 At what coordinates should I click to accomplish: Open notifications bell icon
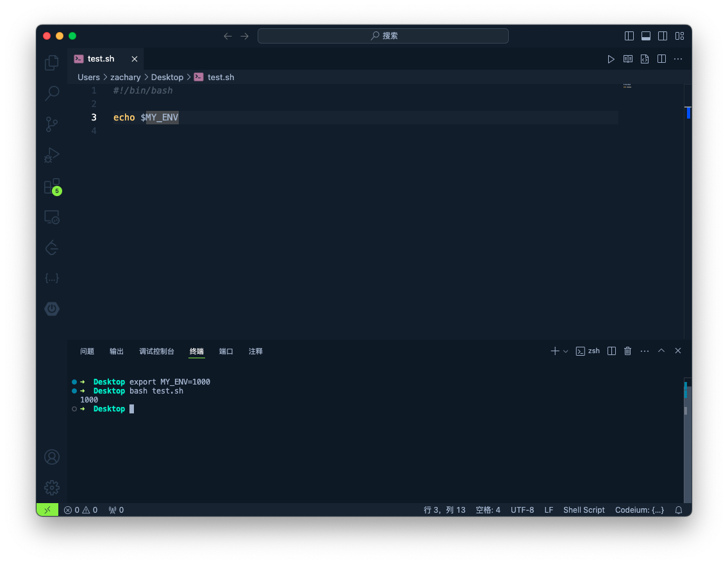pos(678,510)
